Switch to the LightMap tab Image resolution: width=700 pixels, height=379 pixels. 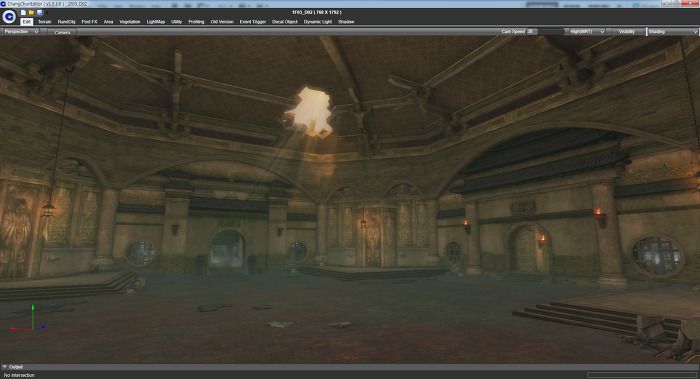point(156,21)
